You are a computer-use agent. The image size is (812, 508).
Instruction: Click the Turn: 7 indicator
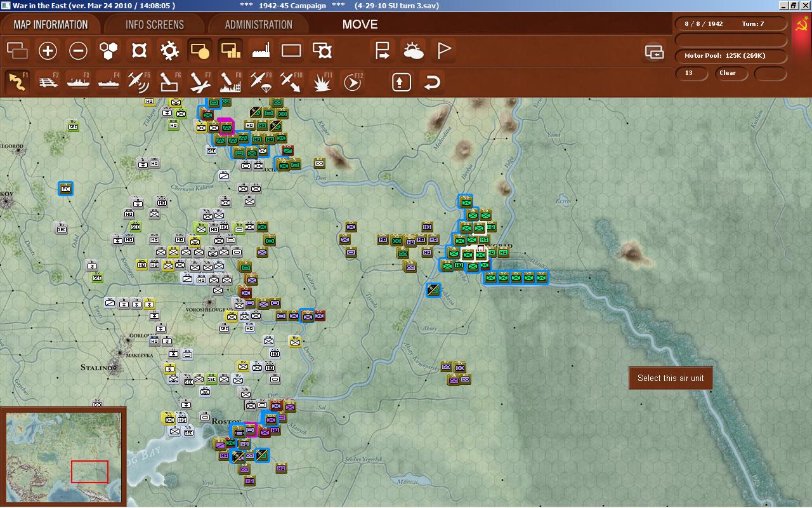click(x=752, y=23)
